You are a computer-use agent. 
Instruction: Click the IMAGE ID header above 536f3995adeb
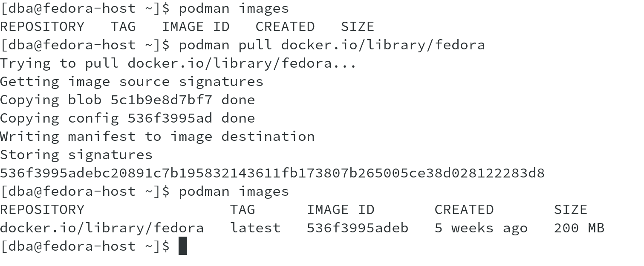click(x=341, y=210)
